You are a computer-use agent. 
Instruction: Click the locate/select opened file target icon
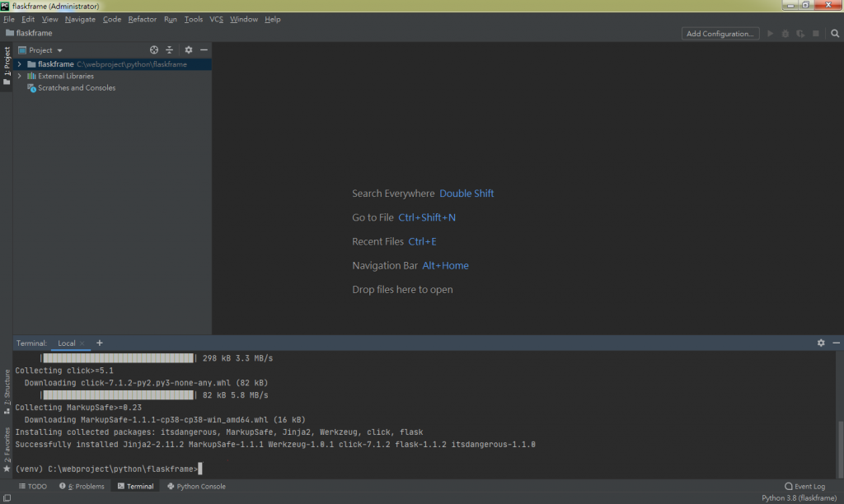pyautogui.click(x=154, y=50)
